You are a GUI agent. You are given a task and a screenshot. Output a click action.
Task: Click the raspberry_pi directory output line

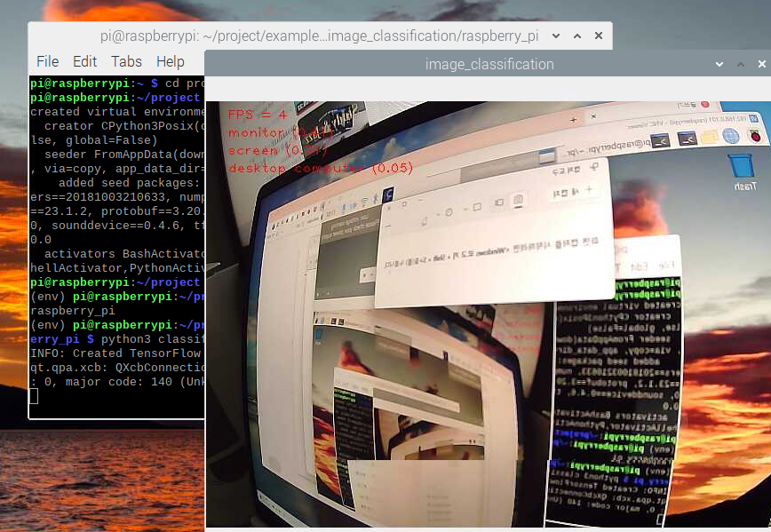(71, 310)
